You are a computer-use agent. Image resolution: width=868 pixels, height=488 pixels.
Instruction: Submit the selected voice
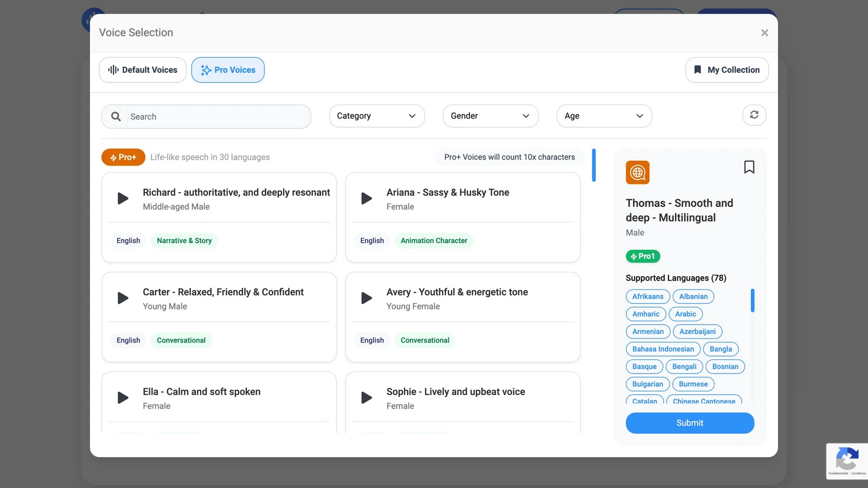coord(690,423)
